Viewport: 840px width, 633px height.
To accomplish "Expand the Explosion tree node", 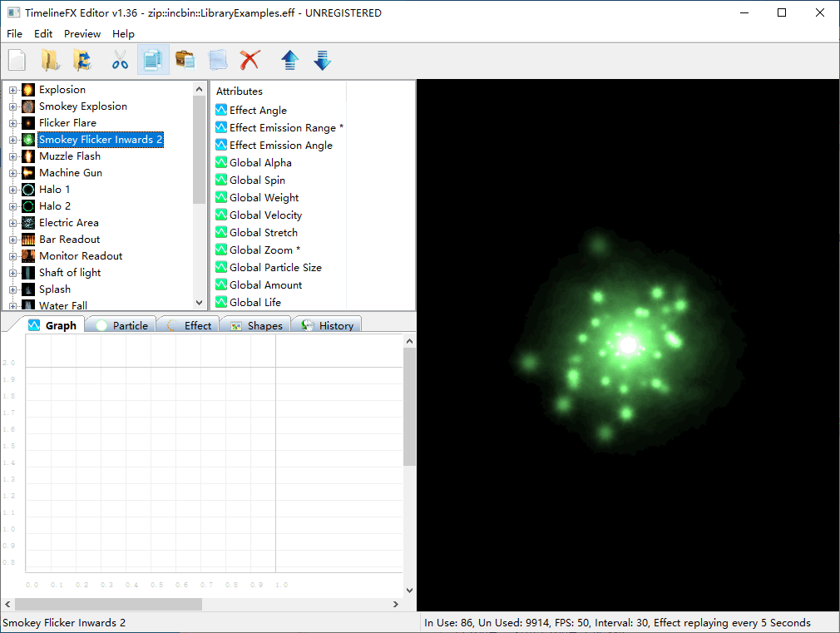I will click(12, 90).
